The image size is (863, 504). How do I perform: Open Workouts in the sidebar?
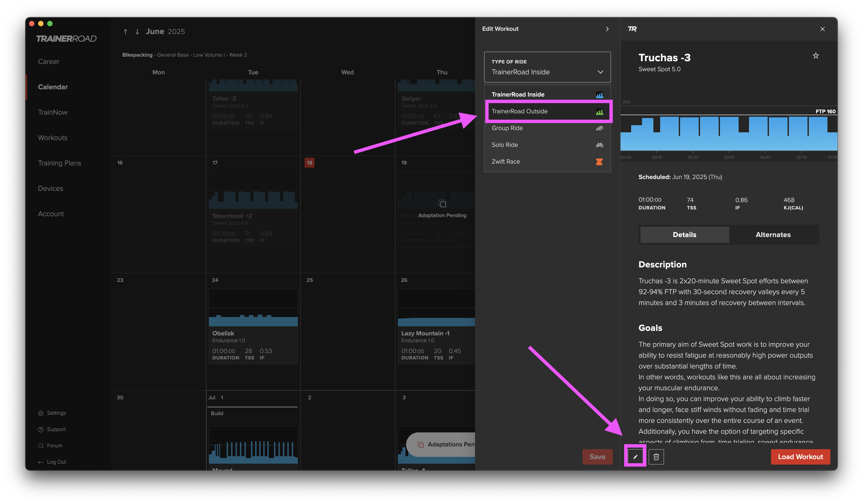(x=53, y=138)
